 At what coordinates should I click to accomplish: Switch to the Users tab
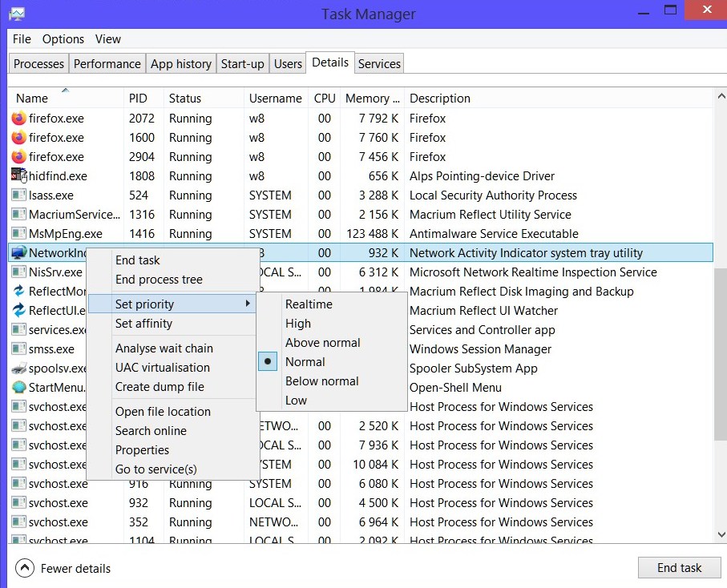pos(288,63)
